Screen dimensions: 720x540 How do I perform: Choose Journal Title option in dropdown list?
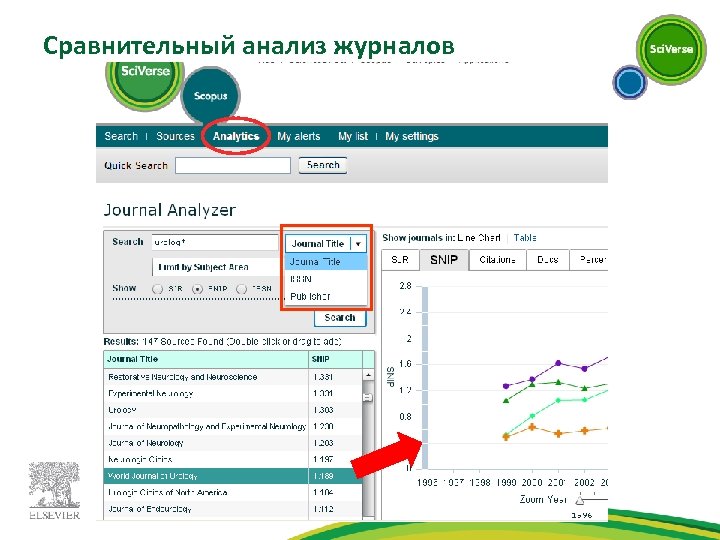(x=326, y=262)
